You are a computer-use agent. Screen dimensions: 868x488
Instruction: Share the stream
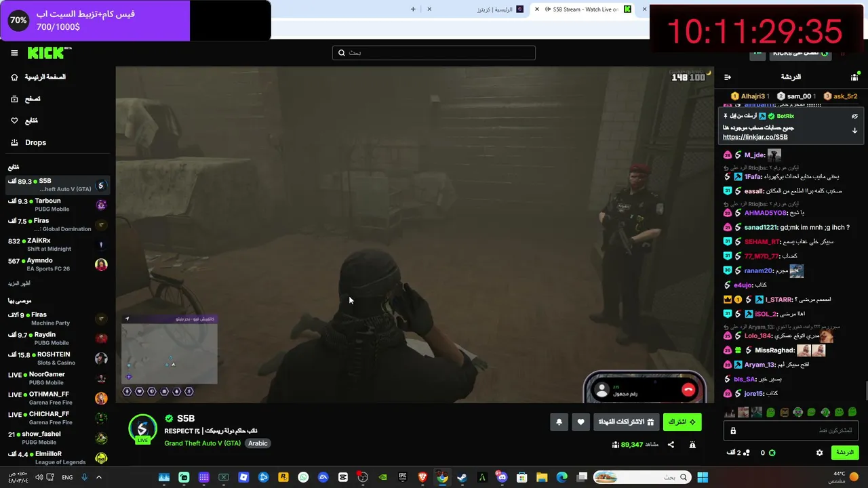click(671, 445)
